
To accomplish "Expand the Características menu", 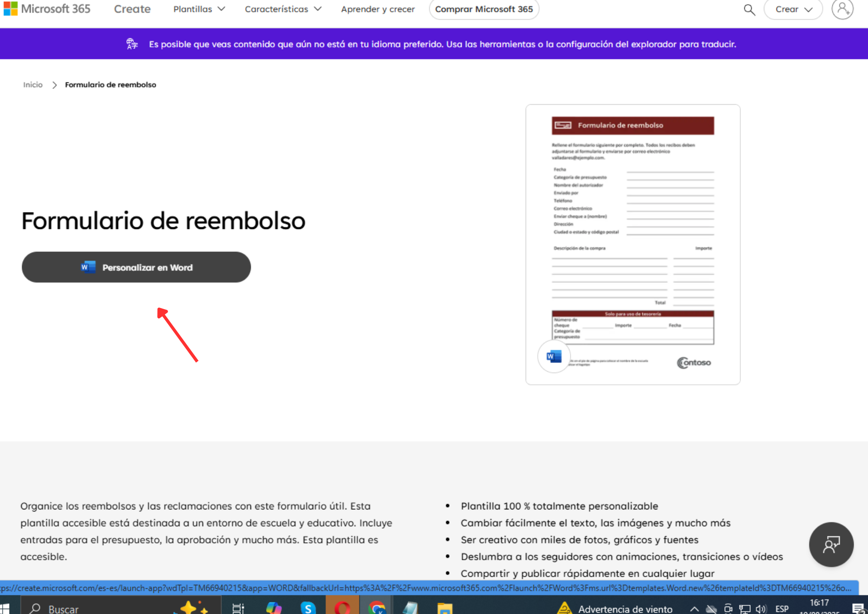I will tap(283, 9).
